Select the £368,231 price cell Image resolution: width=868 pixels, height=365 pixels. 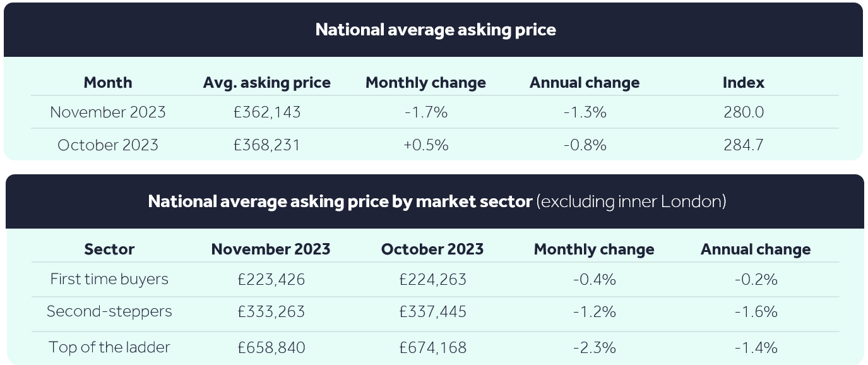(266, 145)
